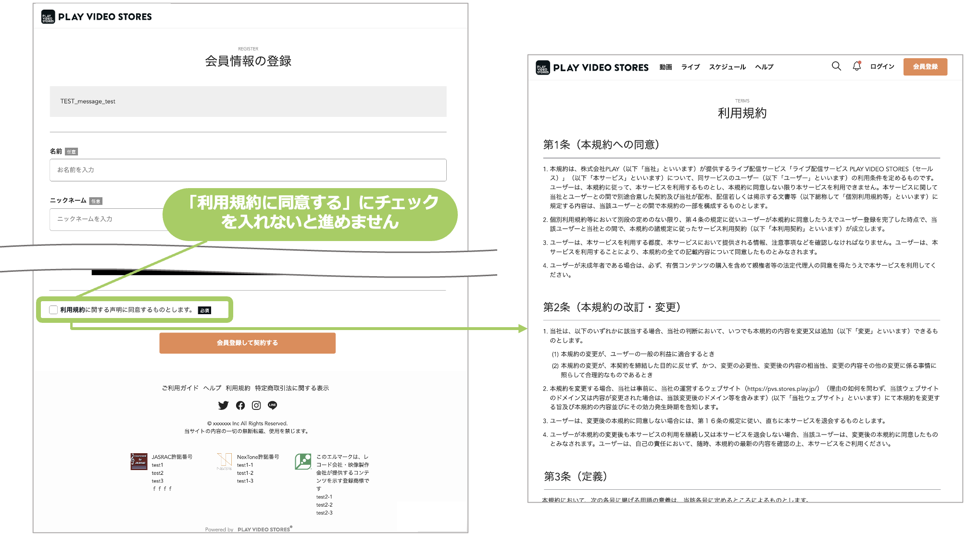Click the 利用規約 page title
The height and width of the screenshot is (535, 980).
742,113
